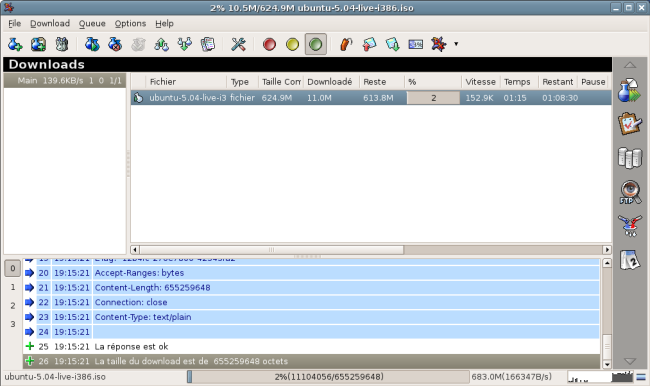The image size is (650, 386).
Task: Click the log scrollbar up arrow
Action: (x=607, y=263)
